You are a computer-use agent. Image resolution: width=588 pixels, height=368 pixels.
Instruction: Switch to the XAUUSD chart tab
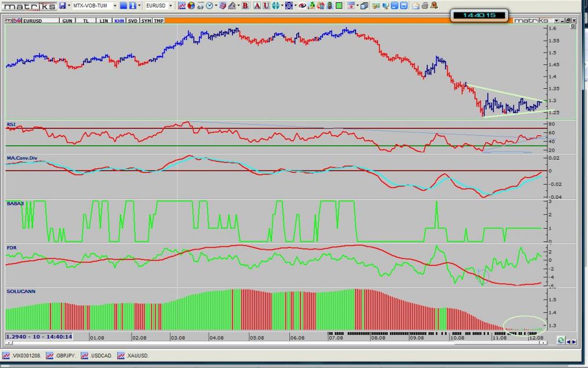click(134, 355)
